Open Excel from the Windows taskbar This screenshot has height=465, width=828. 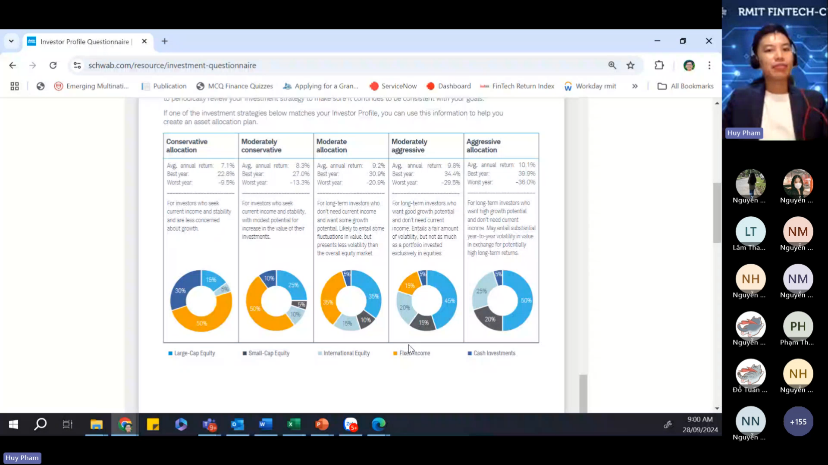pyautogui.click(x=294, y=424)
